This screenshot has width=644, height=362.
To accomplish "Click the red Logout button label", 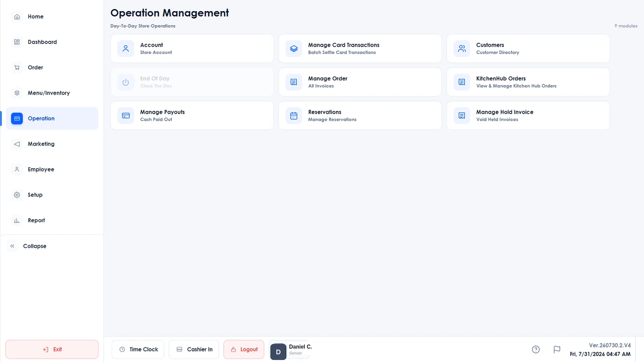I will 249,349.
